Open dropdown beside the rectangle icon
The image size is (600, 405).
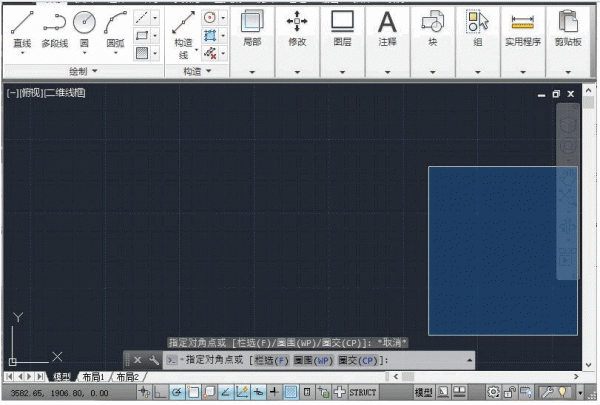click(155, 36)
